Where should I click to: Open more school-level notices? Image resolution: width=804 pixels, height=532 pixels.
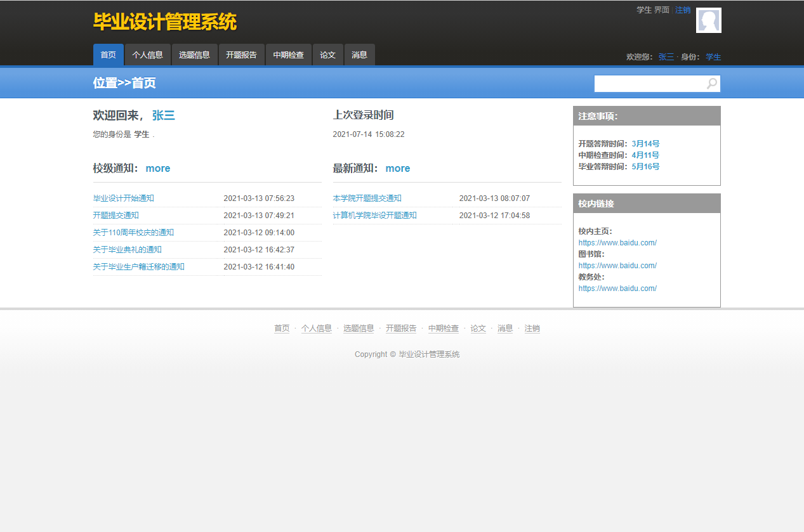coord(157,168)
